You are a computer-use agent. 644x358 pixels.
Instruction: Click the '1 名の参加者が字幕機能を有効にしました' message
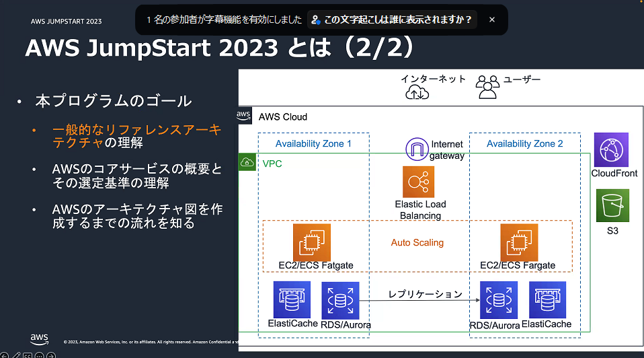(x=225, y=20)
